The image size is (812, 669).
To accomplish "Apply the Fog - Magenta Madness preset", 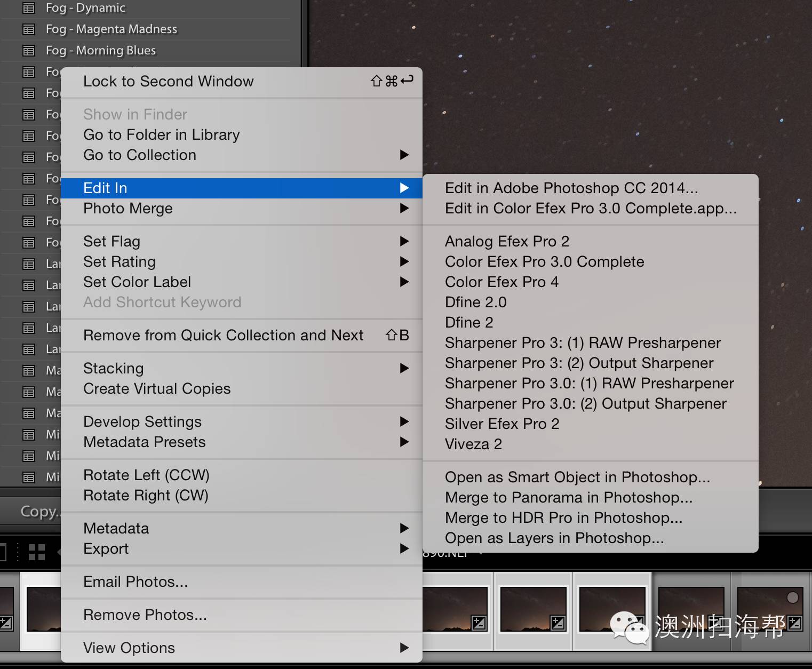I will (x=112, y=29).
